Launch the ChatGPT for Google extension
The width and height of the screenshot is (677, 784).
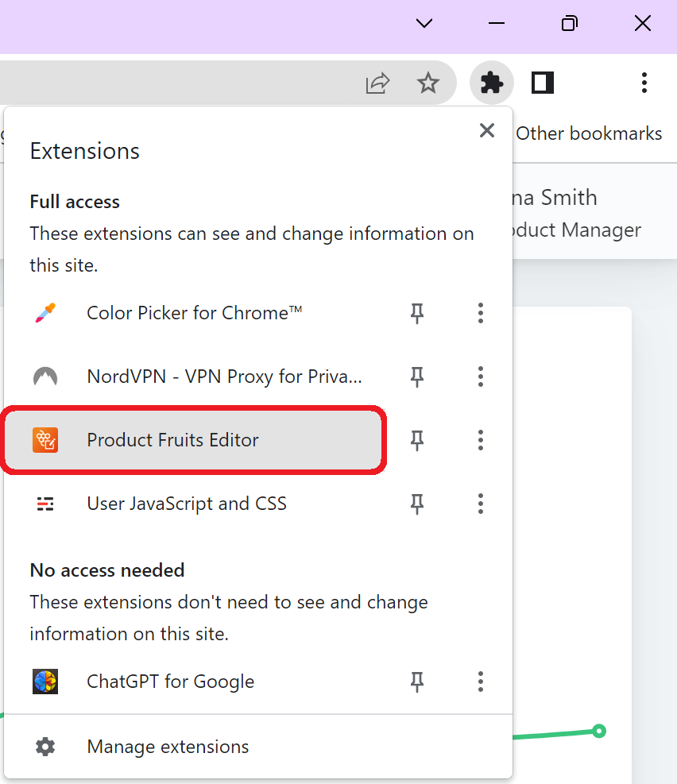click(170, 682)
